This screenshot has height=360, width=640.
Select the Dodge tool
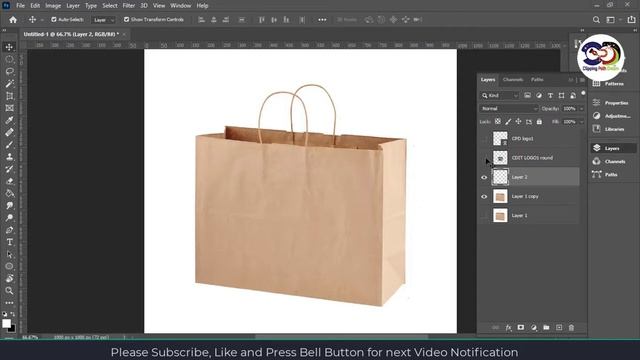9,218
